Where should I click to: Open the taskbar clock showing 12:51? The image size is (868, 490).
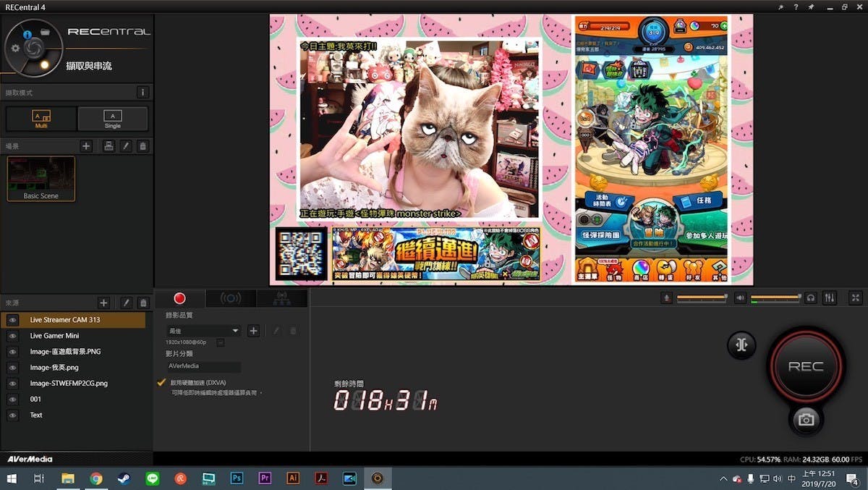(817, 478)
